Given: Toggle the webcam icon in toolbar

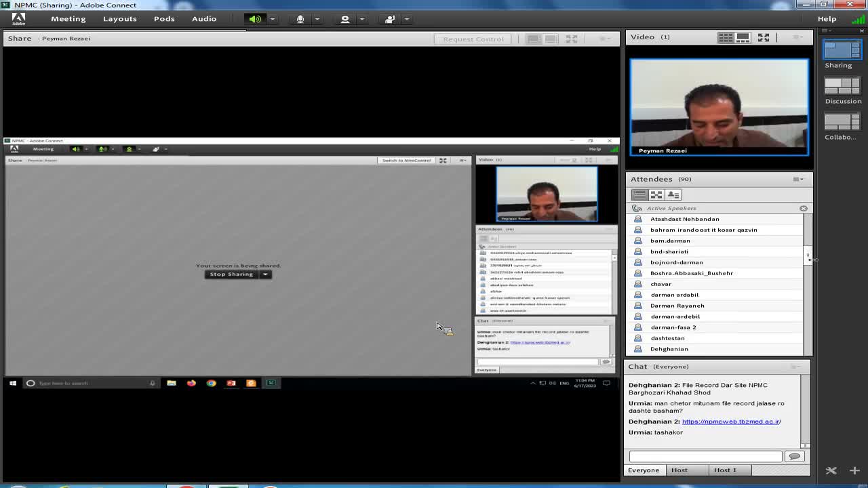Looking at the screenshot, I should pos(345,19).
